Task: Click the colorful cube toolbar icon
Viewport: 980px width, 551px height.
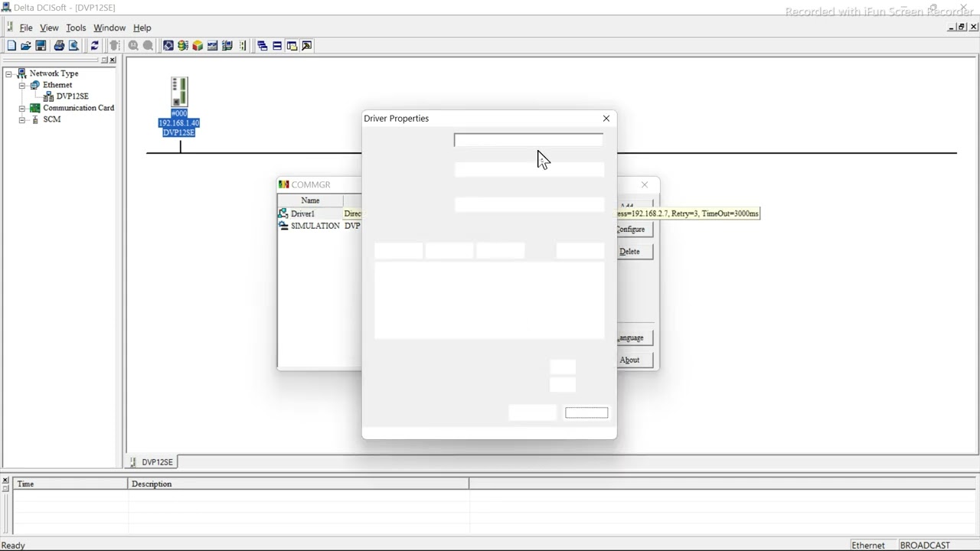Action: [x=198, y=46]
